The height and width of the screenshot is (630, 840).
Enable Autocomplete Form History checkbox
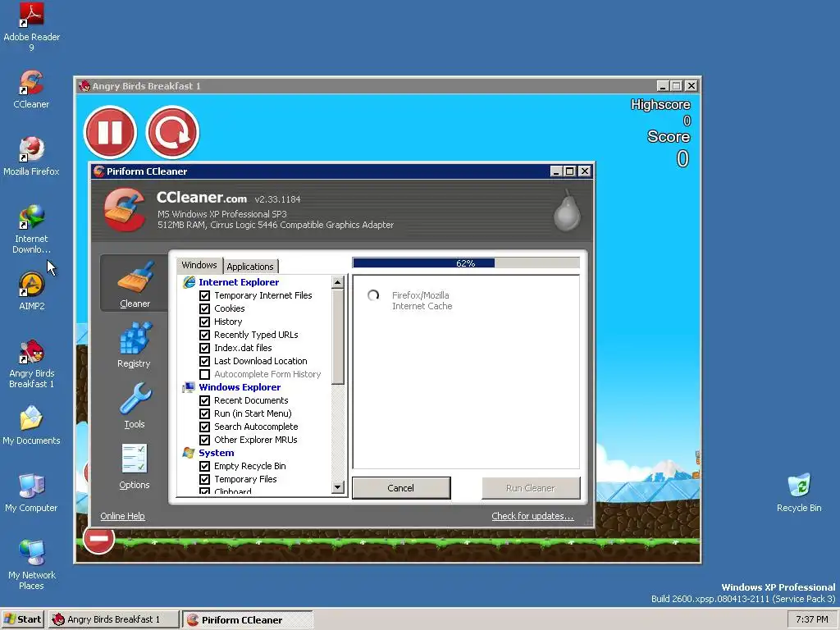(x=204, y=374)
